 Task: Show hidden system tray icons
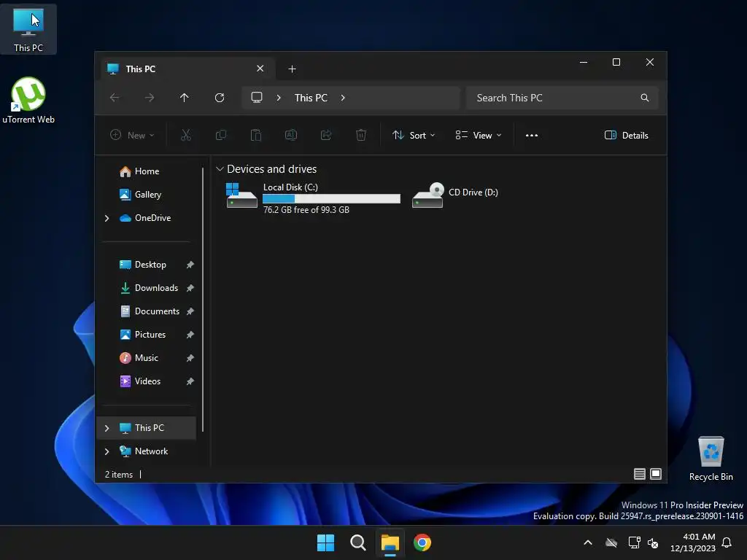point(588,542)
